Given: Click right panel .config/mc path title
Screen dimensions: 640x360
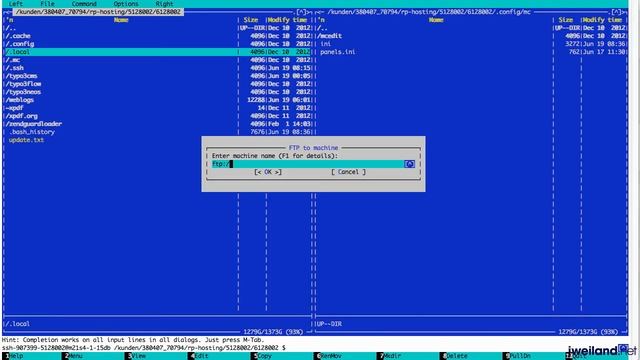Looking at the screenshot, I should click(x=429, y=12).
